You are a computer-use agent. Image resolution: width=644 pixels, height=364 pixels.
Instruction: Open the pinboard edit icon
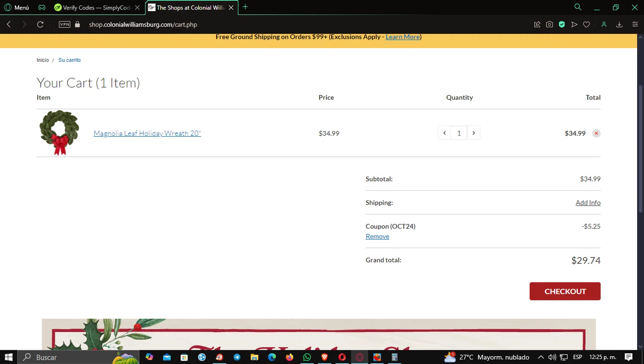pos(537,24)
